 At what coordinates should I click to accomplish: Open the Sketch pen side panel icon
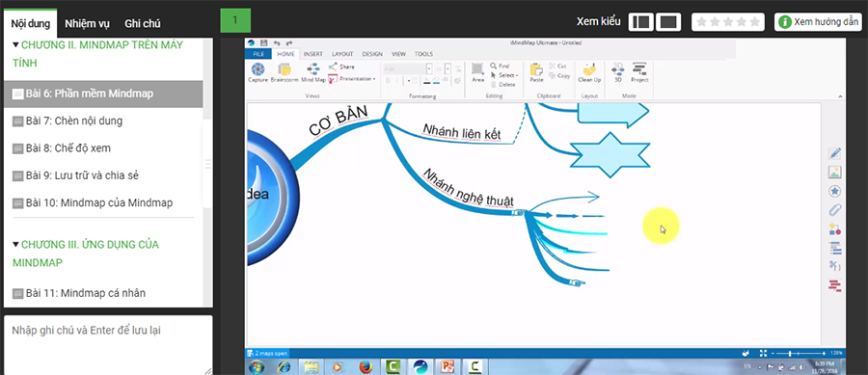[x=835, y=153]
